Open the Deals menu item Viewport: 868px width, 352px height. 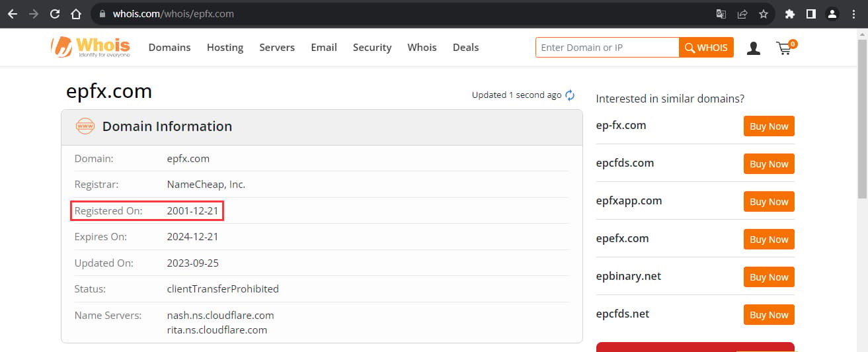465,48
